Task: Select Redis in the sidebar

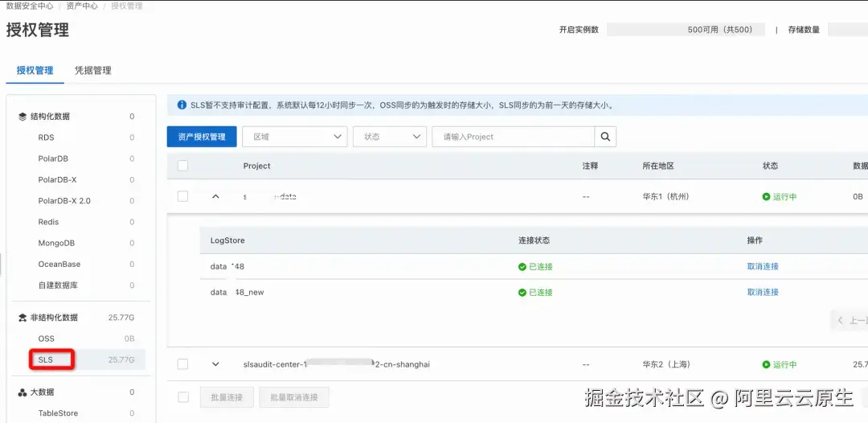Action: point(48,222)
